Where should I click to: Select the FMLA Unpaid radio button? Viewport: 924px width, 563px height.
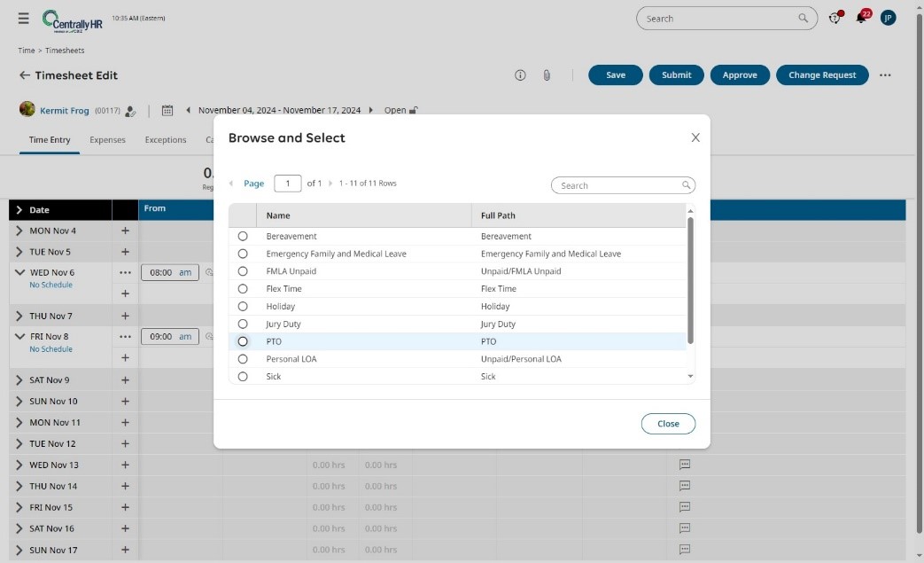(243, 271)
